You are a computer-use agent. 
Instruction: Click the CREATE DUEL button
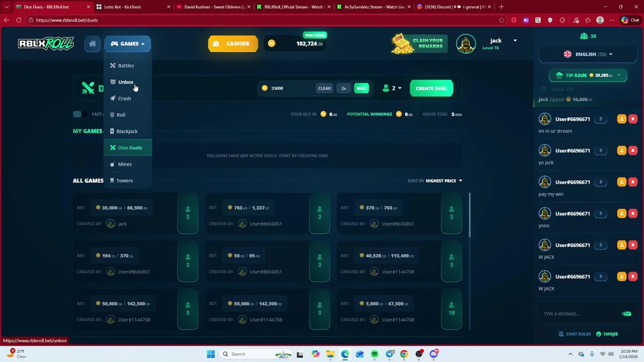431,88
